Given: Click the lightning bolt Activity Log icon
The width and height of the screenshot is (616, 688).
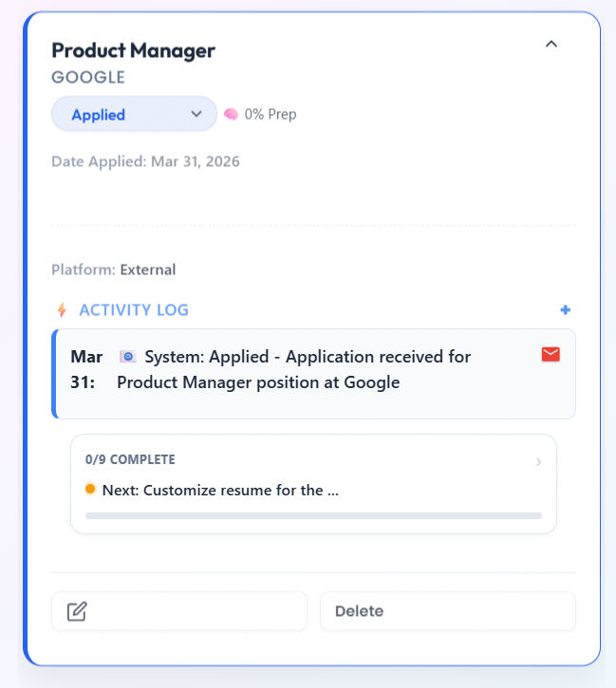Looking at the screenshot, I should tap(62, 310).
